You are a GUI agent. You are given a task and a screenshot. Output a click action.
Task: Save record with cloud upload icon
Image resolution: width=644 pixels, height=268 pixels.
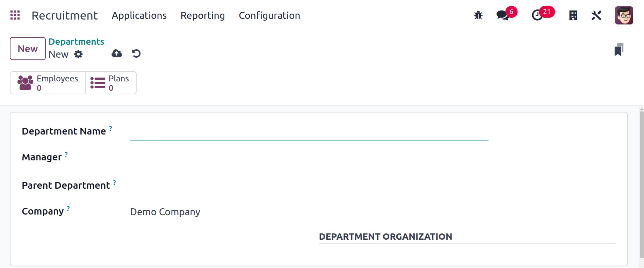117,53
